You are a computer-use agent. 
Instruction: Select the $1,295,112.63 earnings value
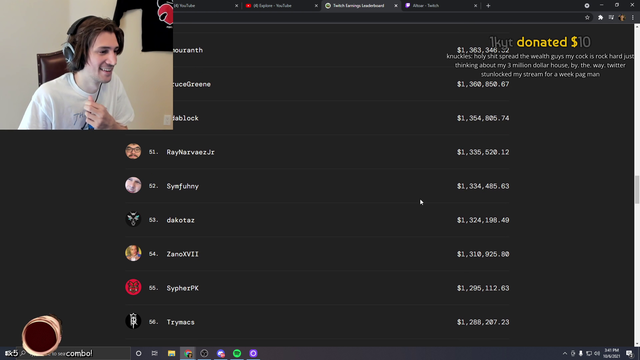pos(483,288)
